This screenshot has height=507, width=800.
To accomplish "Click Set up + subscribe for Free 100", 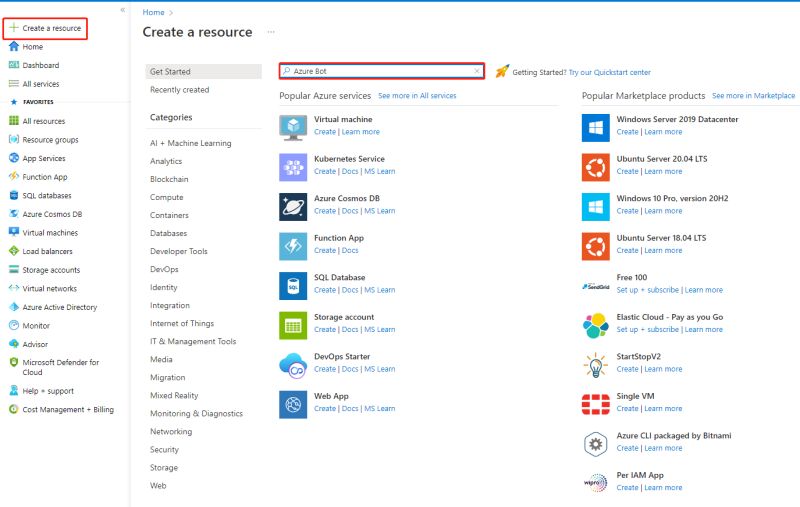I will [647, 290].
